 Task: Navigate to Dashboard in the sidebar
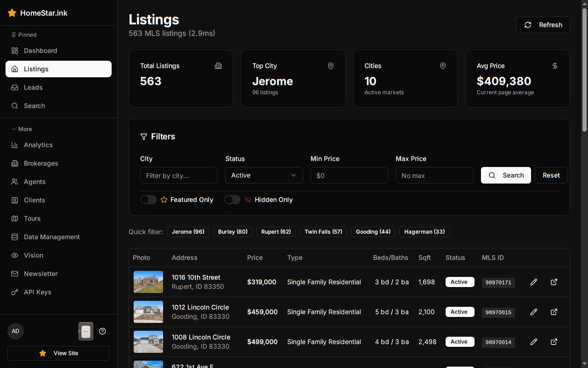point(40,51)
